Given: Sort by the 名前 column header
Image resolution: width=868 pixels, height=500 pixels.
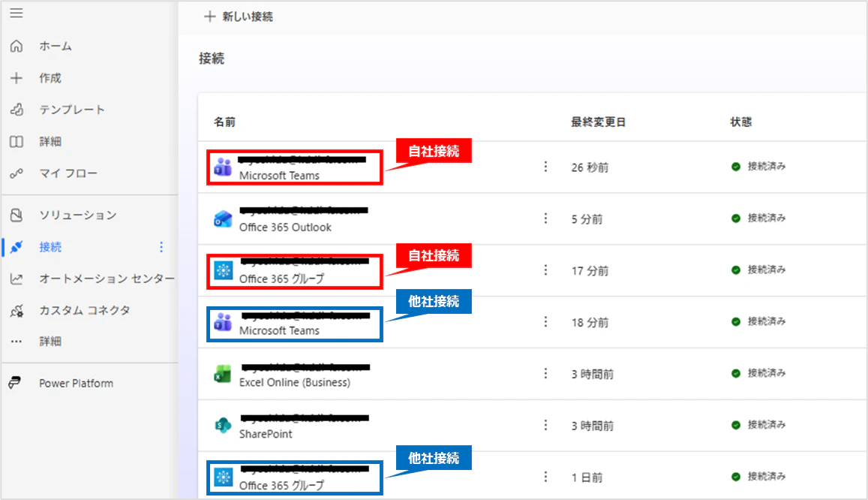Looking at the screenshot, I should [225, 122].
